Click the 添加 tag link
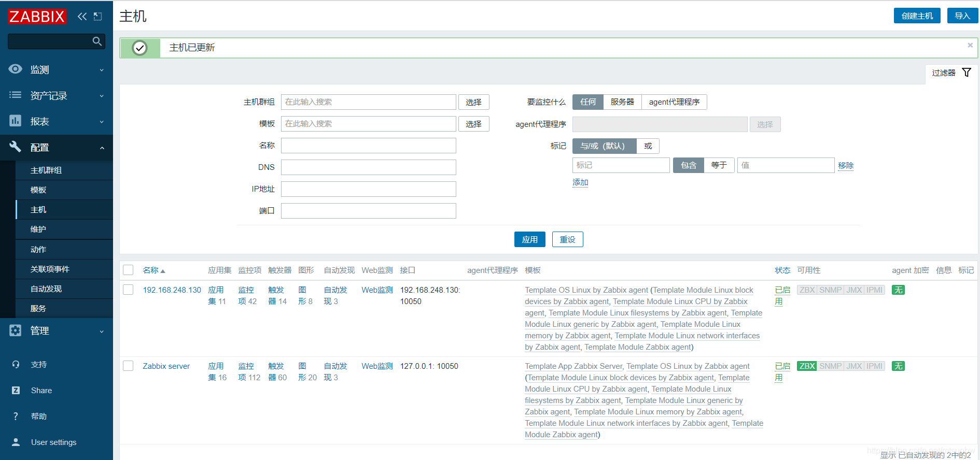 tap(580, 182)
